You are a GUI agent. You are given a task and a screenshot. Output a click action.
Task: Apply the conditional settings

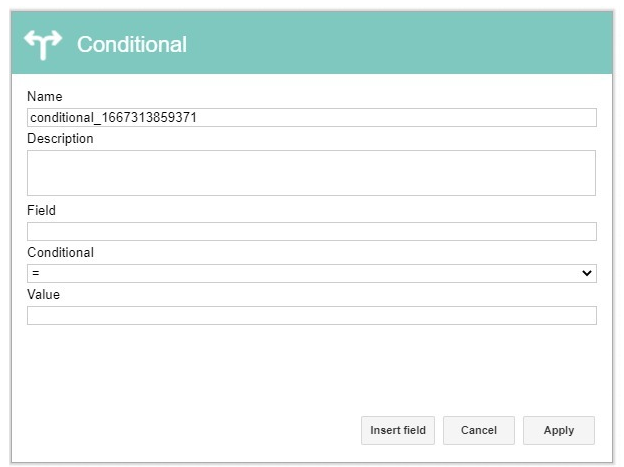(x=559, y=430)
